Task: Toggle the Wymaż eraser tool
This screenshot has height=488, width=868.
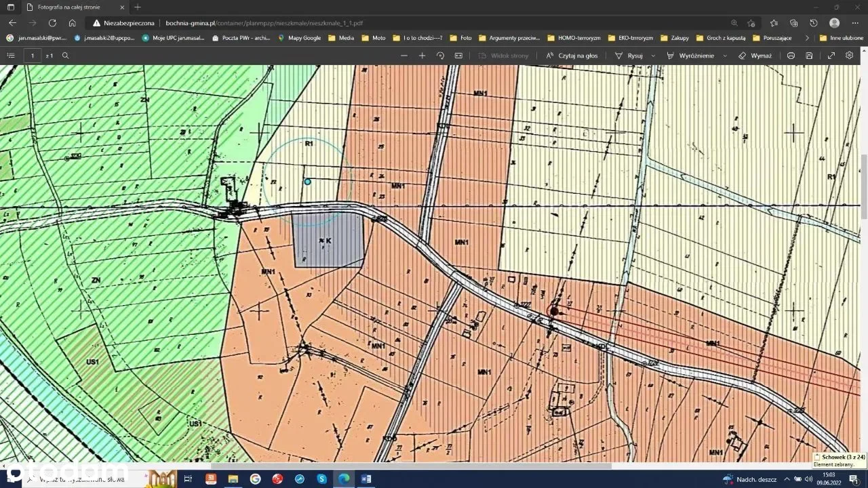Action: (755, 56)
